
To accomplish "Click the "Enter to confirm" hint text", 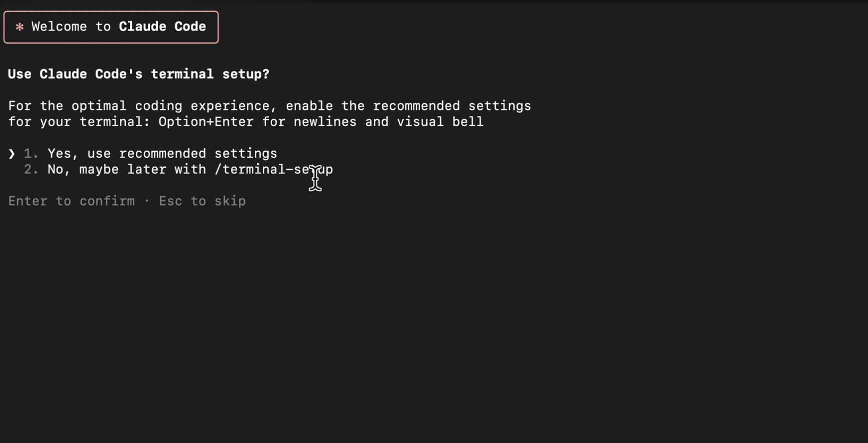I will coord(72,201).
